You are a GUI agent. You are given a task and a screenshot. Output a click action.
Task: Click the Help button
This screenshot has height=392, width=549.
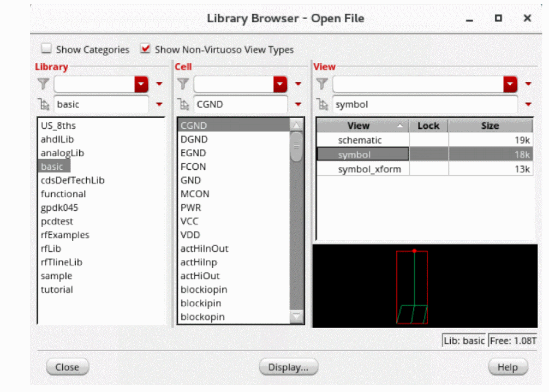(508, 367)
